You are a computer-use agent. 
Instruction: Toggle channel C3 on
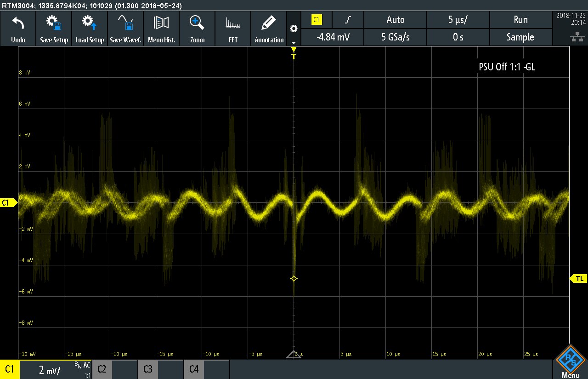coord(148,369)
